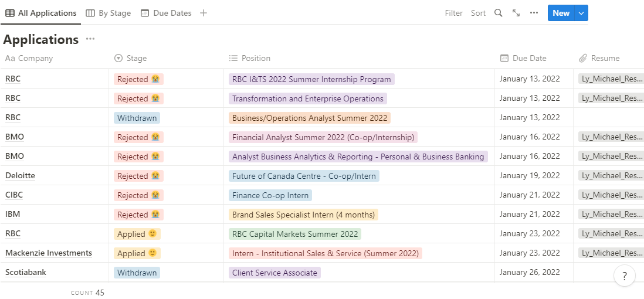Click the Count 45 row summary
This screenshot has width=644, height=299.
click(x=87, y=293)
